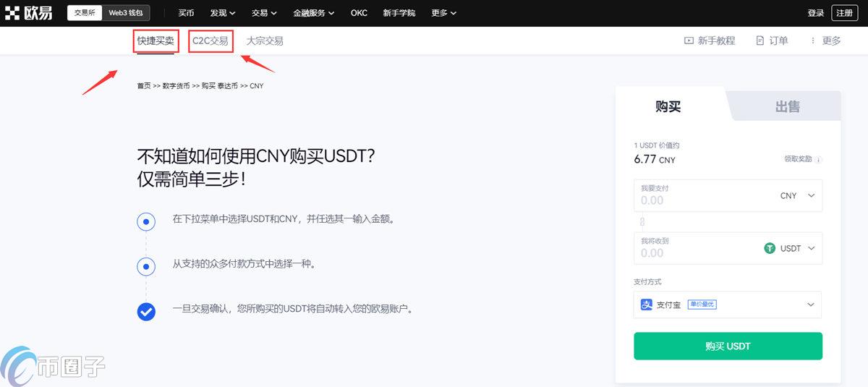
Task: Click the 登录 login link
Action: click(x=815, y=13)
